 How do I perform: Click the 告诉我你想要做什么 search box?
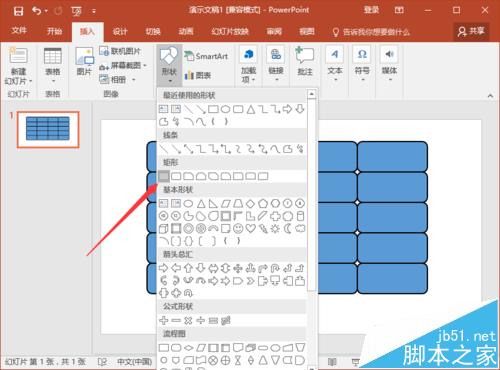click(372, 32)
